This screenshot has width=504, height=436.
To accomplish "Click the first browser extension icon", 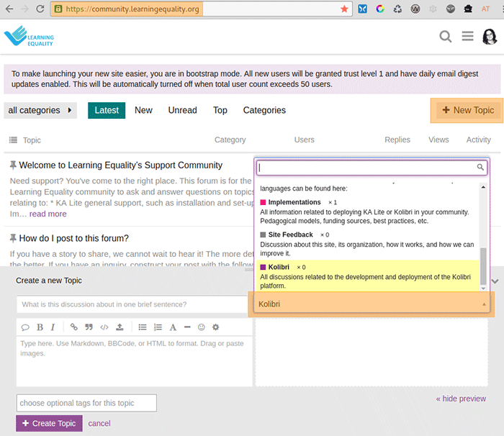I will (x=363, y=9).
